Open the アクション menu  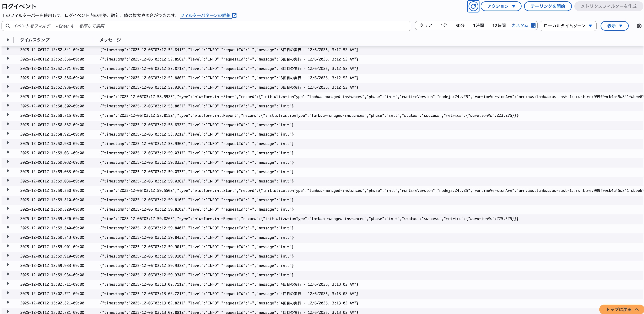coord(501,6)
